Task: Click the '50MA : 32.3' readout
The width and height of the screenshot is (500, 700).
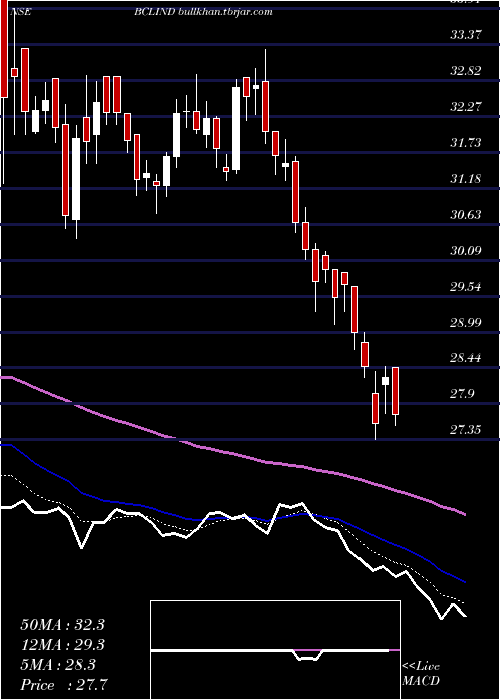Action: pos(62,625)
